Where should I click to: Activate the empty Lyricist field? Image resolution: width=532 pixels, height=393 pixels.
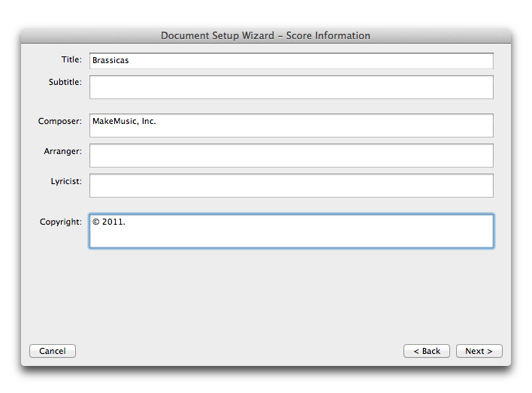click(x=292, y=186)
